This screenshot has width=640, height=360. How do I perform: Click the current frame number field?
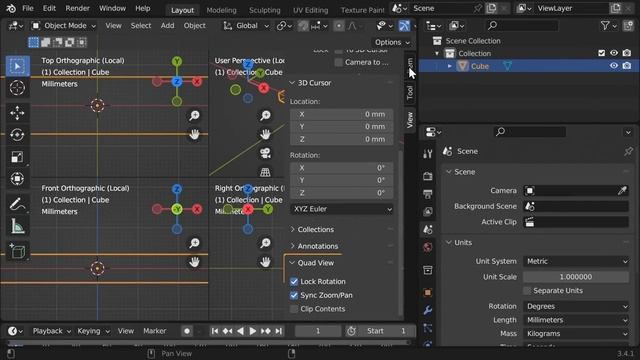point(318,331)
